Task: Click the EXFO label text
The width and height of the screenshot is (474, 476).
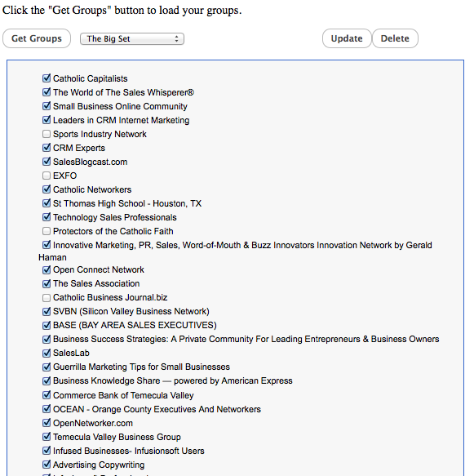Action: [65, 176]
